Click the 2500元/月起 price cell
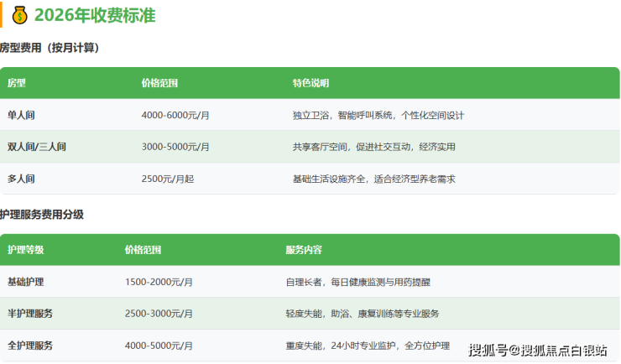Image resolution: width=621 pixels, height=364 pixels. [x=167, y=179]
